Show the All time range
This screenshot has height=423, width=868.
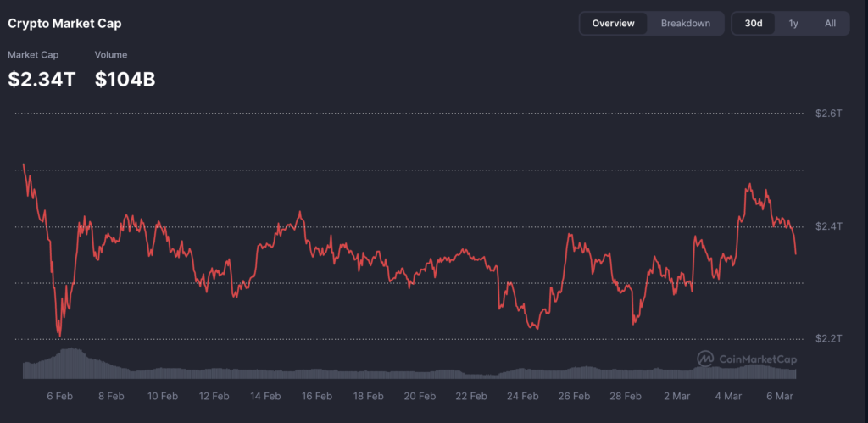coord(831,24)
